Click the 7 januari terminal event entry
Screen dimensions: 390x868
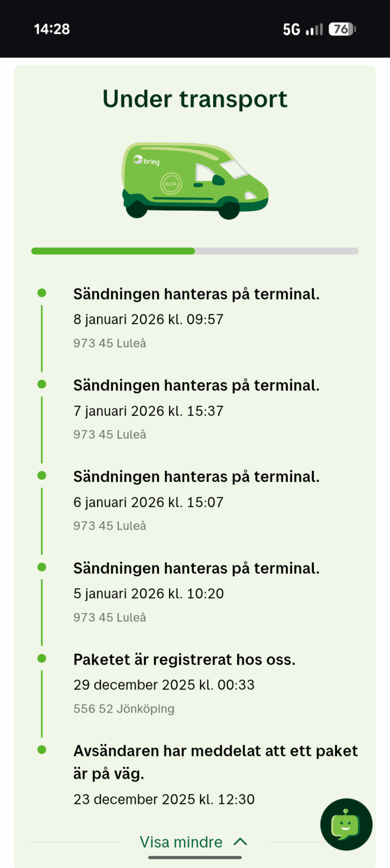click(196, 385)
